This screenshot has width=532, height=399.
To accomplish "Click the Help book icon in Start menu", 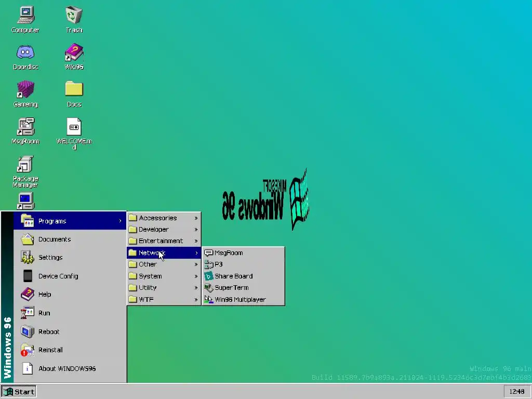I will (27, 294).
